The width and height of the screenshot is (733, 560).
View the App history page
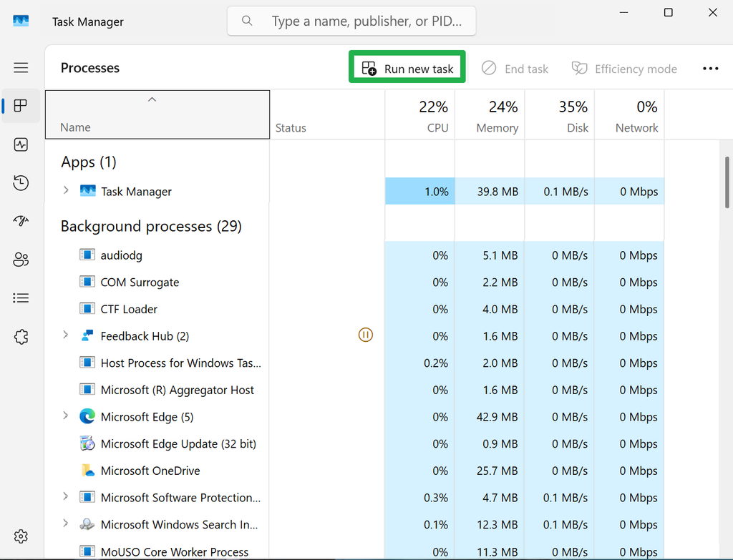point(21,183)
